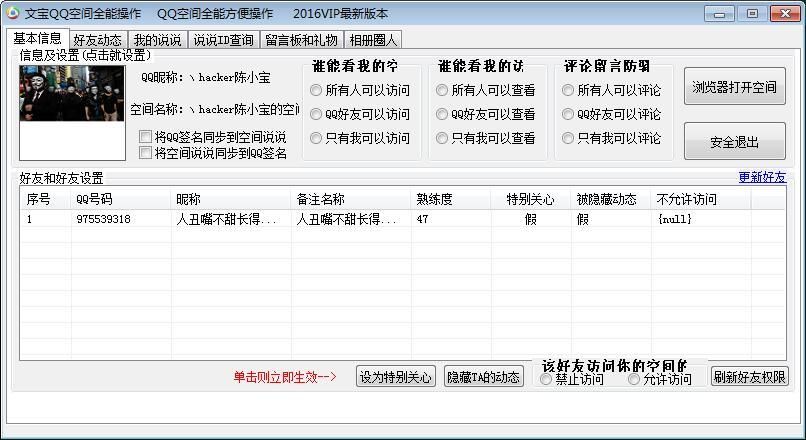
Task: Click the masked-group avatar image
Action: coord(72,93)
